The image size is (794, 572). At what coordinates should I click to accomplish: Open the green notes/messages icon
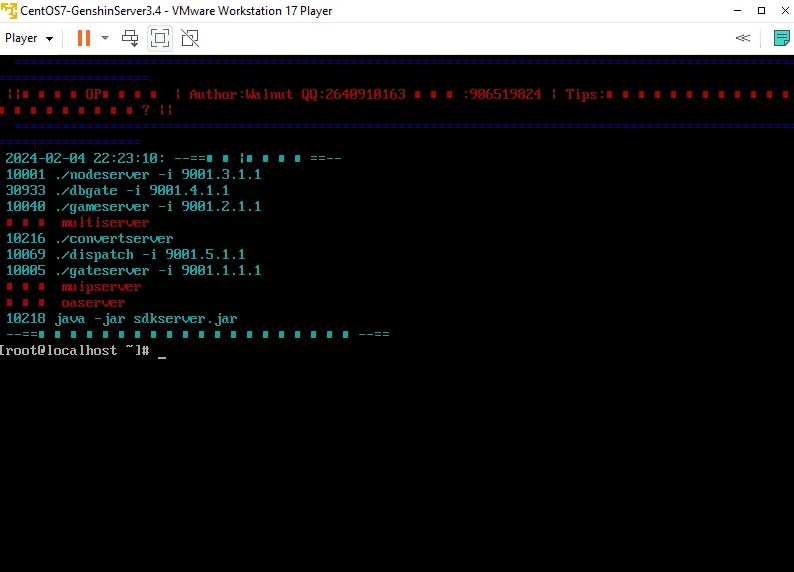click(781, 38)
